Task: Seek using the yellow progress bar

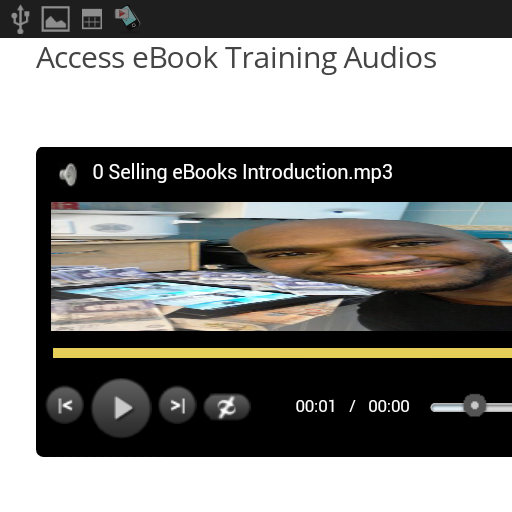Action: [x=282, y=353]
